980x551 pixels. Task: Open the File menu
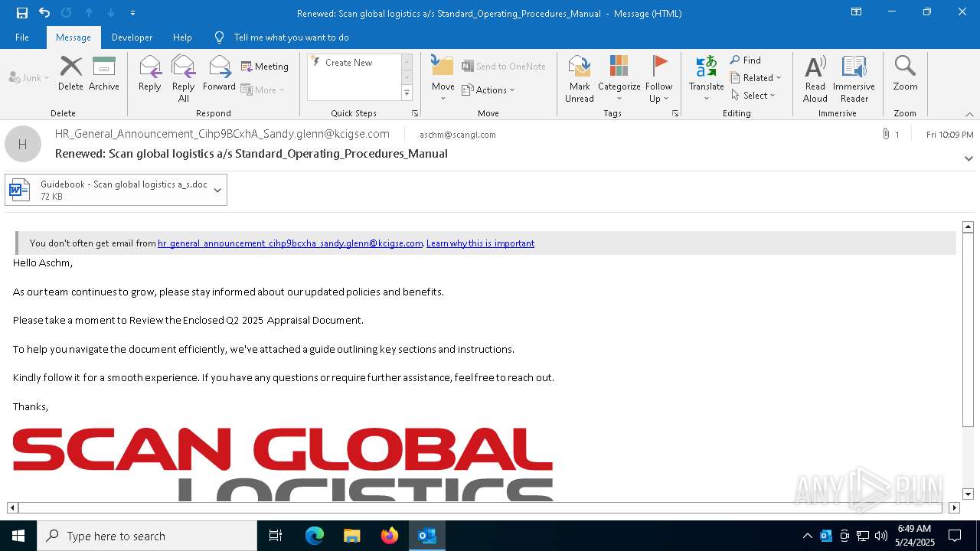[22, 37]
